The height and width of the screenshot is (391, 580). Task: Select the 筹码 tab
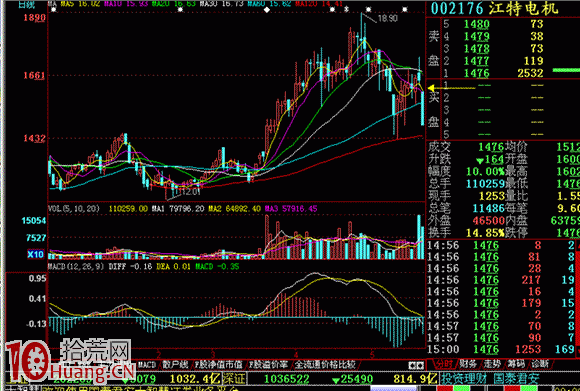pyautogui.click(x=516, y=364)
